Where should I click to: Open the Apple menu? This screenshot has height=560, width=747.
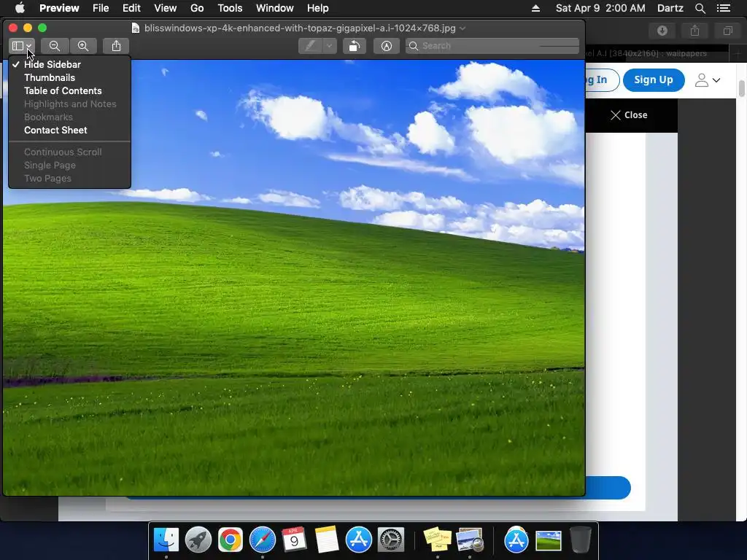click(x=20, y=8)
